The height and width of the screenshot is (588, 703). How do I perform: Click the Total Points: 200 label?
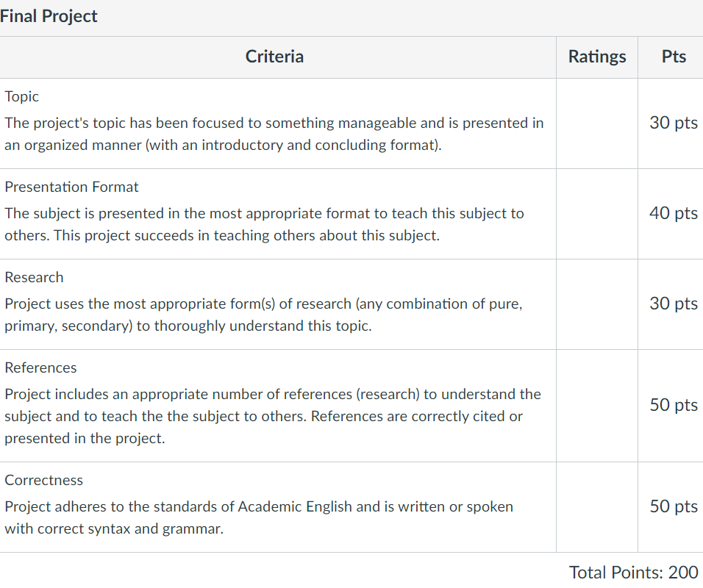633,573
